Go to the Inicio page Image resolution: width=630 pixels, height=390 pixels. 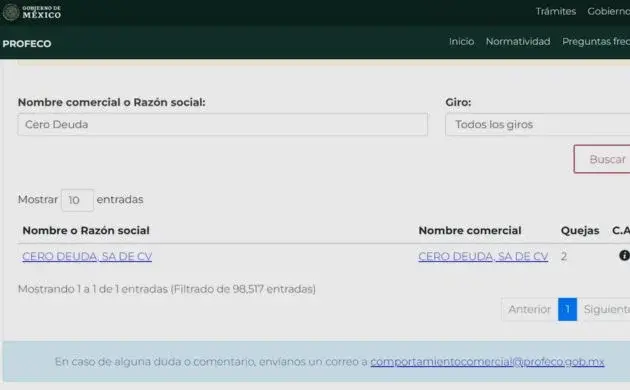461,41
